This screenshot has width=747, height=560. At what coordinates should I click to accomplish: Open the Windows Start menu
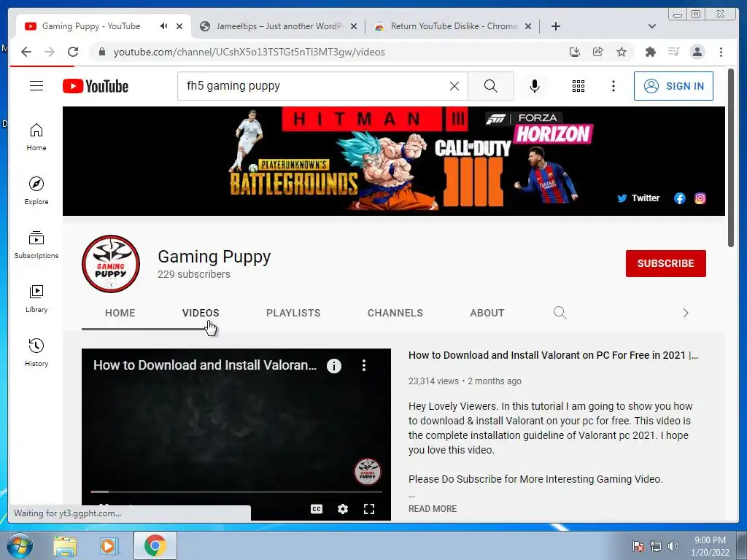pos(20,545)
